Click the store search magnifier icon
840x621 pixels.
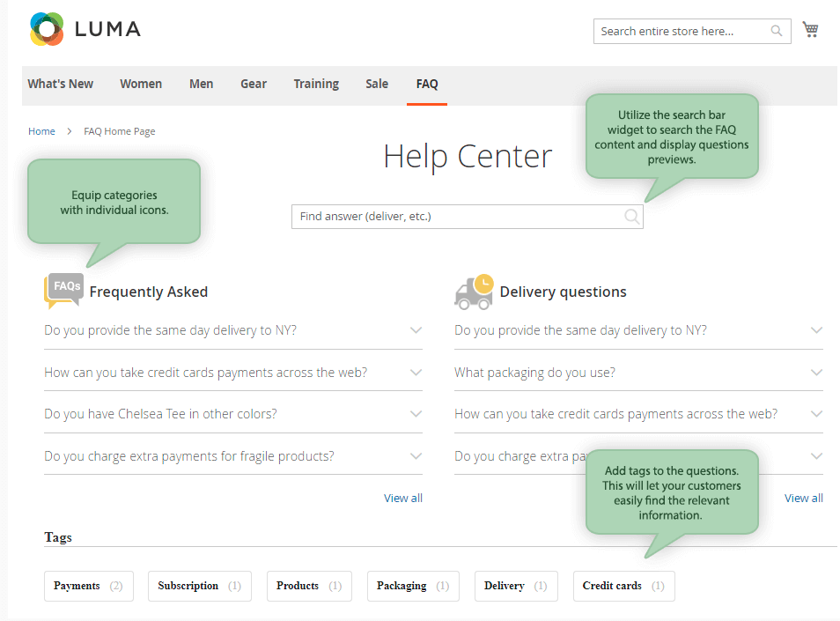777,31
